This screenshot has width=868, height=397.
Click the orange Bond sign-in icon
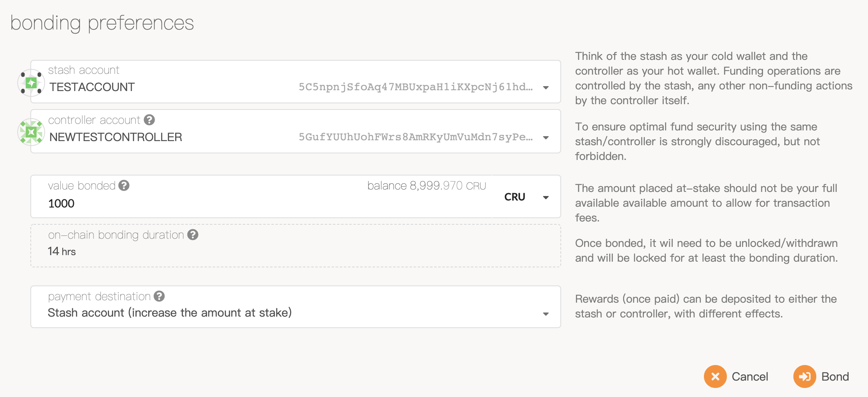804,376
